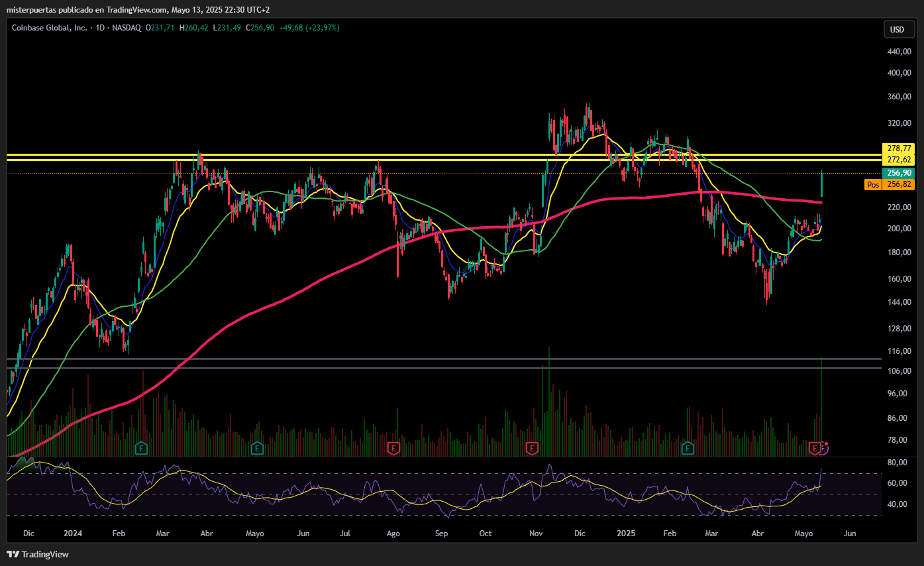Click the green earnings E marker near Mayo 2024
Viewport: 924px width, 566px height.
pos(257,449)
